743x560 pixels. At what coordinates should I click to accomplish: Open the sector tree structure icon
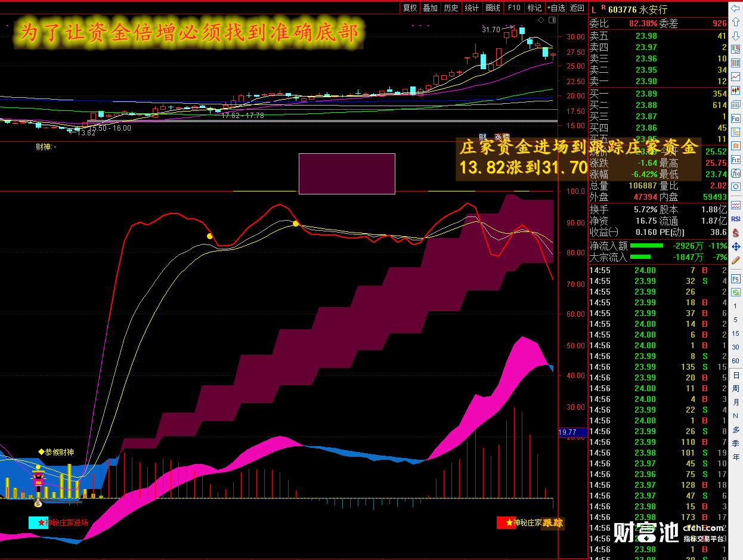coord(736,132)
